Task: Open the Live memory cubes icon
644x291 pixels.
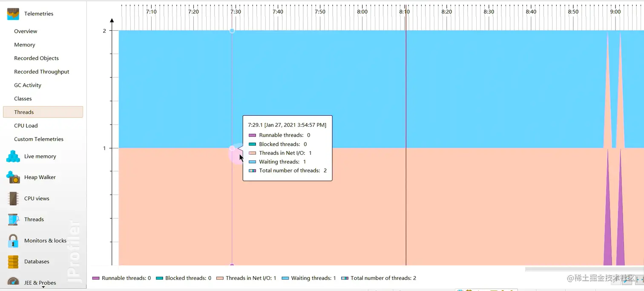Action: pos(13,156)
